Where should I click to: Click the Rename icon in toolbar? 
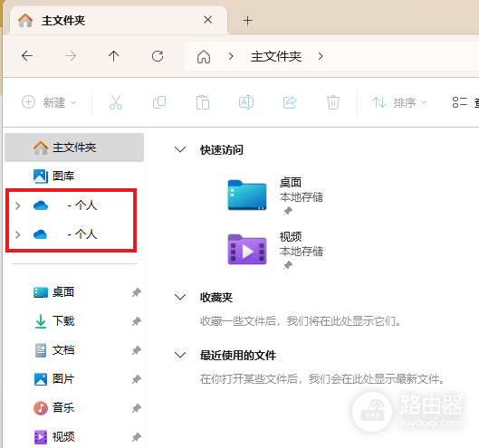pyautogui.click(x=246, y=102)
